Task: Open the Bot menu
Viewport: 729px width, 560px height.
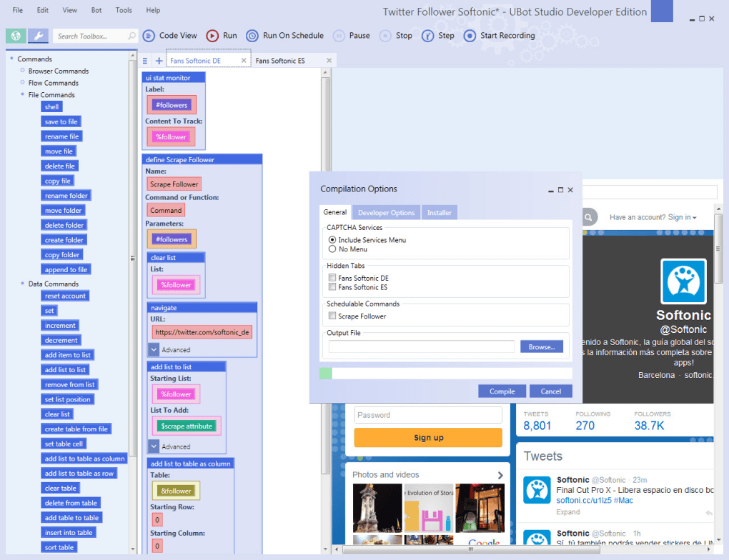Action: coord(96,10)
